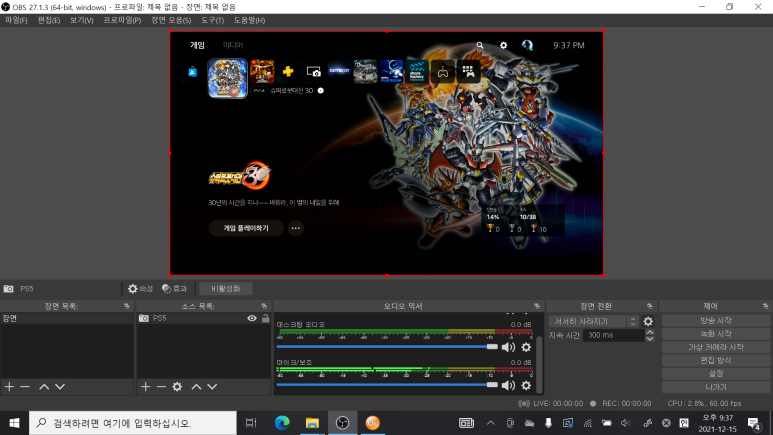Open the 효과 filters button
This screenshot has height=435, width=773.
175,289
